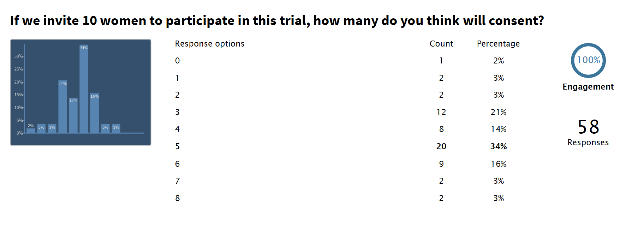This screenshot has width=644, height=225.
Task: Click the 16% percentage in table
Action: coord(499,164)
